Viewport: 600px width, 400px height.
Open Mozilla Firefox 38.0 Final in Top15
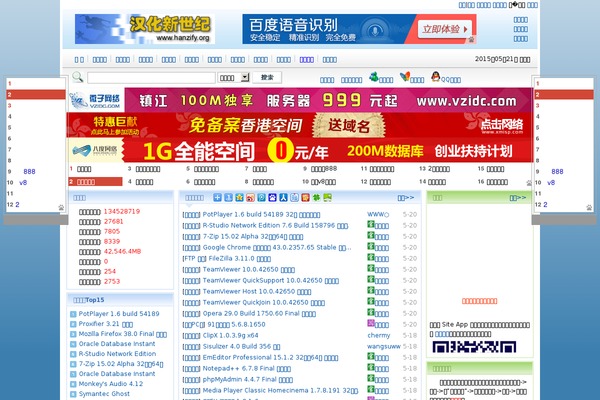[x=123, y=334]
